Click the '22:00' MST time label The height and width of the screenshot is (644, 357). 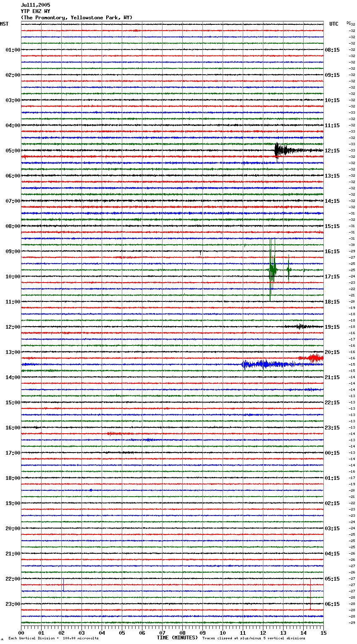pos(13,579)
